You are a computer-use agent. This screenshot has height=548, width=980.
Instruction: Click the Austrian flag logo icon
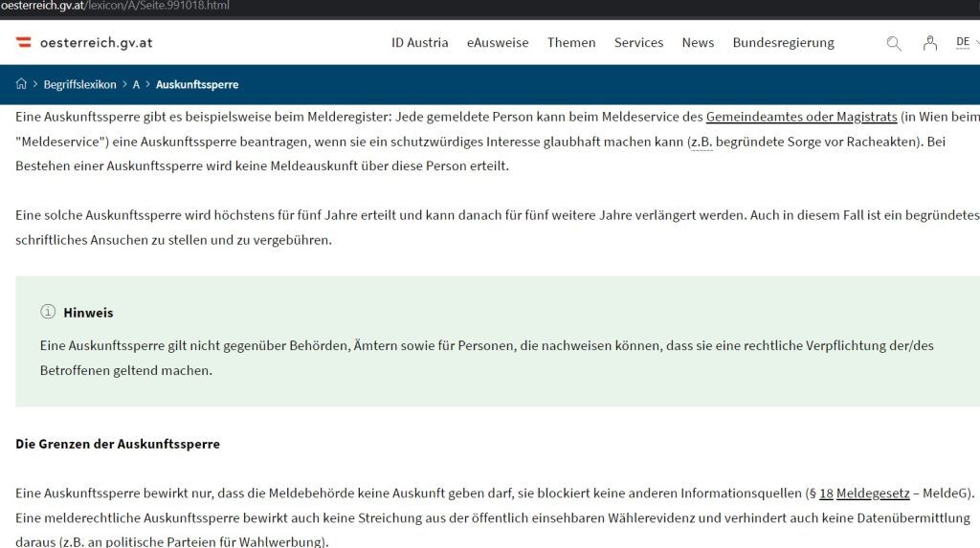coord(24,43)
